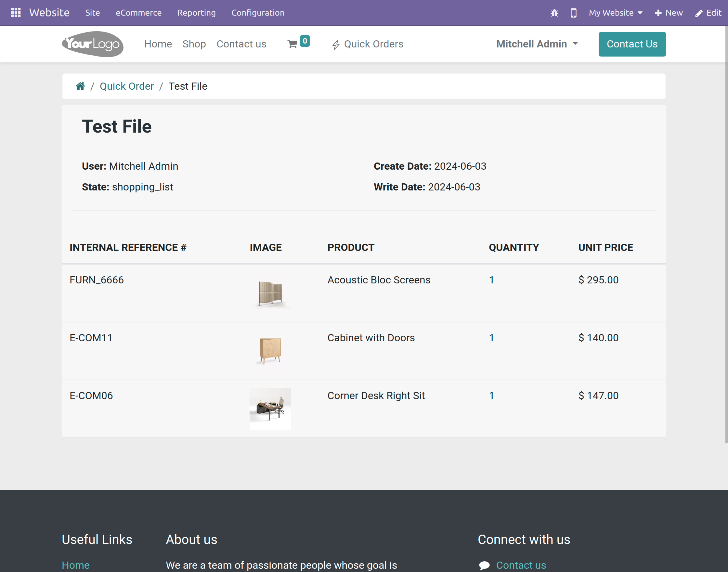This screenshot has height=572, width=728.
Task: Click the New plus icon
Action: 658,13
